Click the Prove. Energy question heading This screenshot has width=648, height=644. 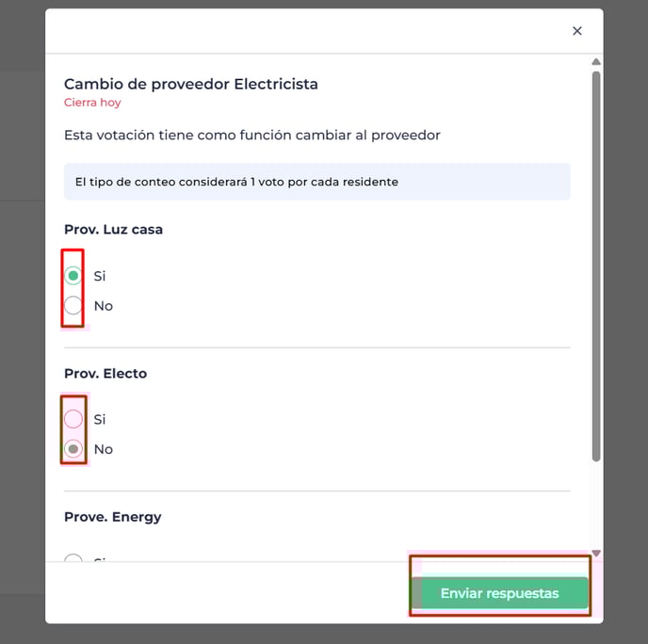click(113, 517)
